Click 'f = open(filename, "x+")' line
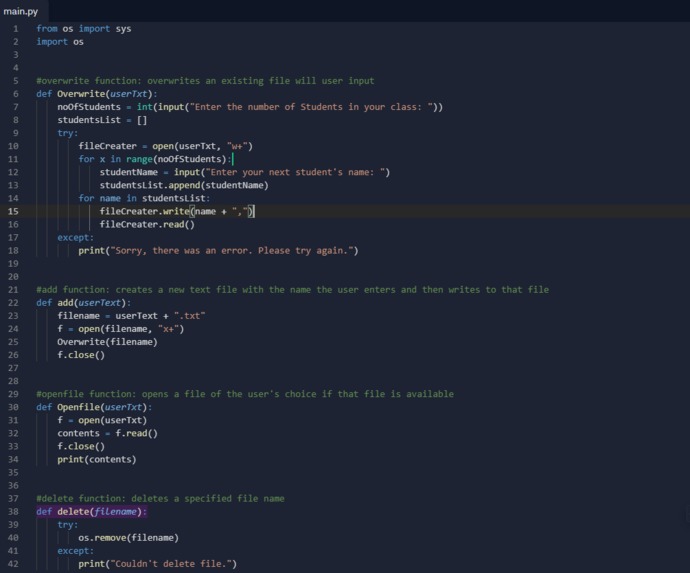This screenshot has height=573, width=690. 121,329
